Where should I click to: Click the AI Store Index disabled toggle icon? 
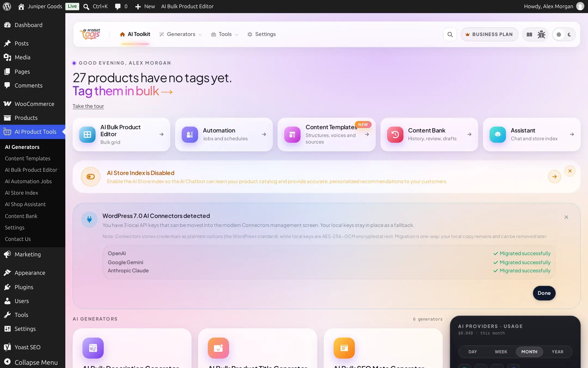tap(91, 177)
